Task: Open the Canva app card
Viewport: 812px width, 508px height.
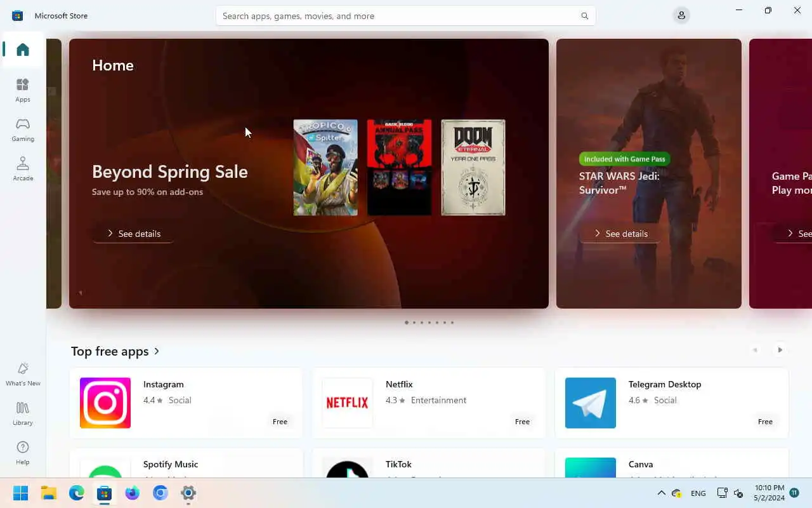Action: [x=672, y=463]
